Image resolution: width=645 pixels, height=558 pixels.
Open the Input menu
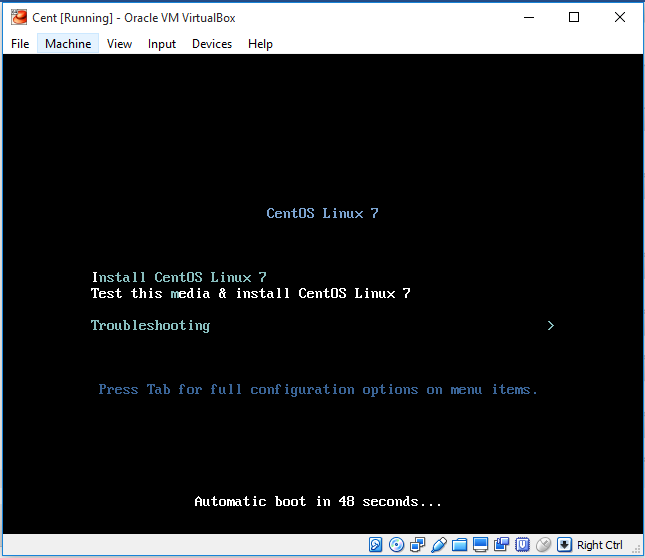coord(162,44)
